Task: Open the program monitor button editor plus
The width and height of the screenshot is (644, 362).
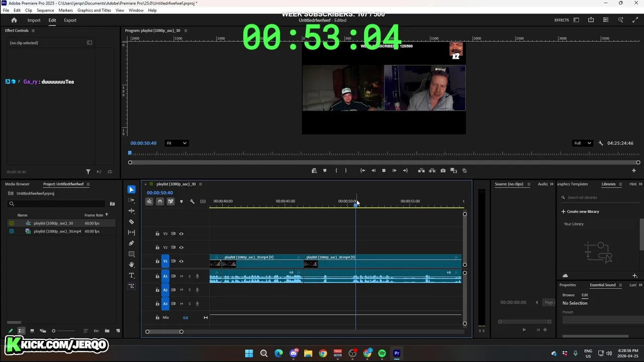Action: click(634, 170)
